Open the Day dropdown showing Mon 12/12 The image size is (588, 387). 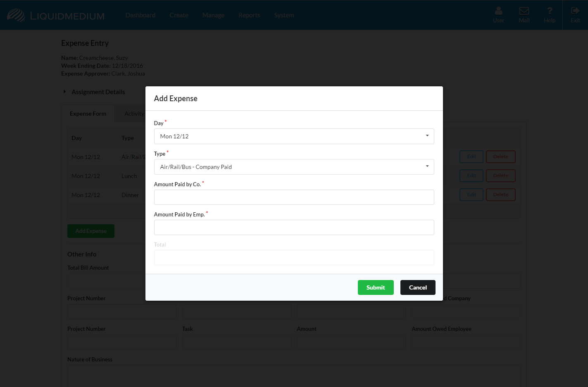tap(294, 136)
